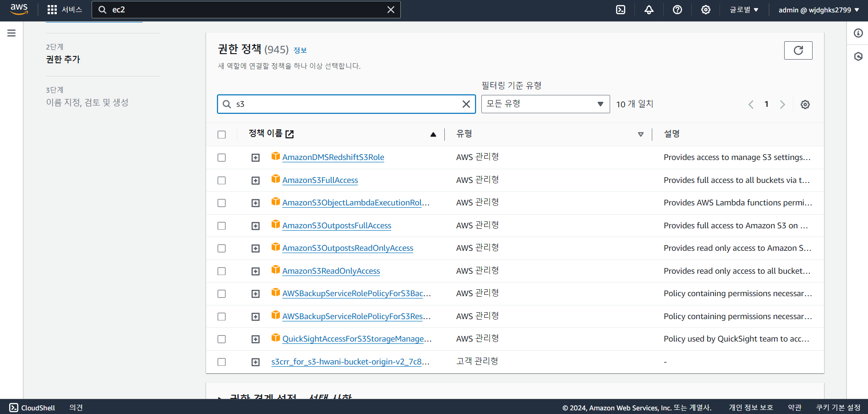Click the AmazonS3ReadOnlyAccess policy box icon
The image size is (868, 414).
276,270
